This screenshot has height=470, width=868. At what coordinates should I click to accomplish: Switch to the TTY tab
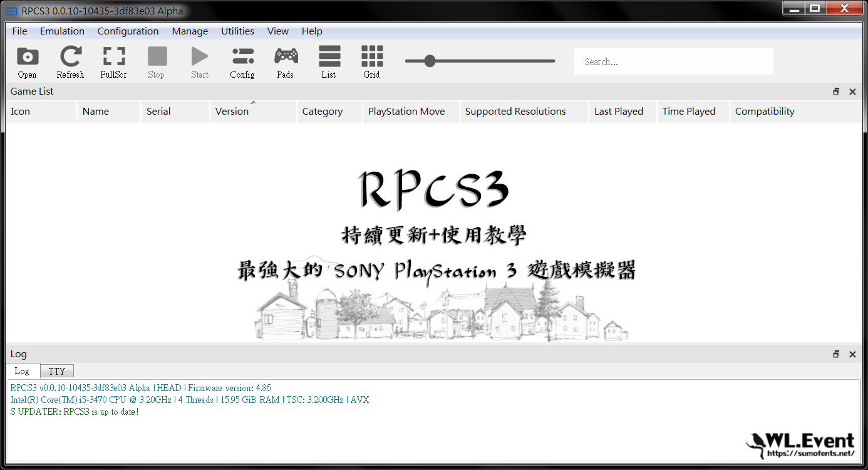57,371
